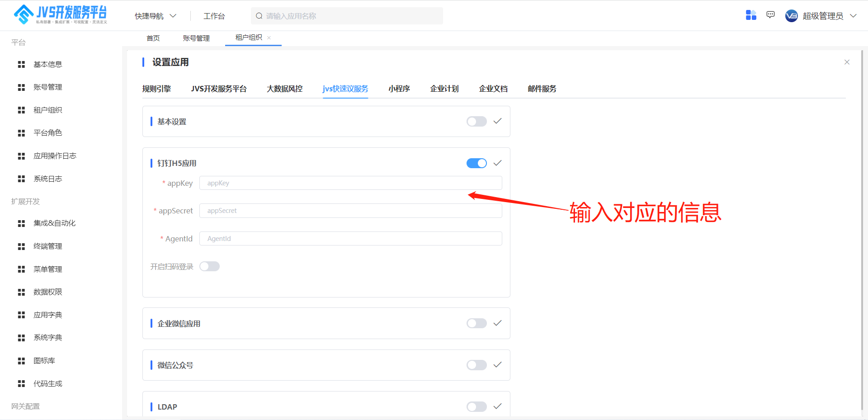Viewport: 868px width, 420px height.
Task: Select the jvs快速议服务 tab
Action: click(x=345, y=89)
